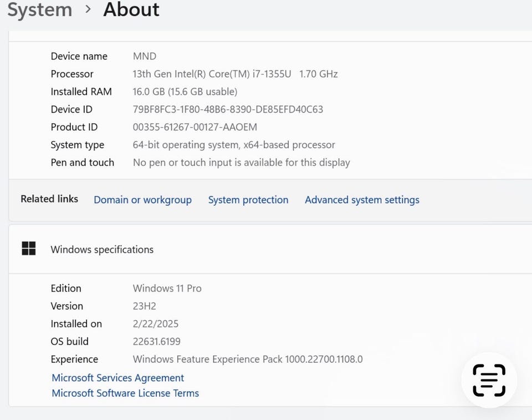Select System type value 64-bit text

[234, 145]
